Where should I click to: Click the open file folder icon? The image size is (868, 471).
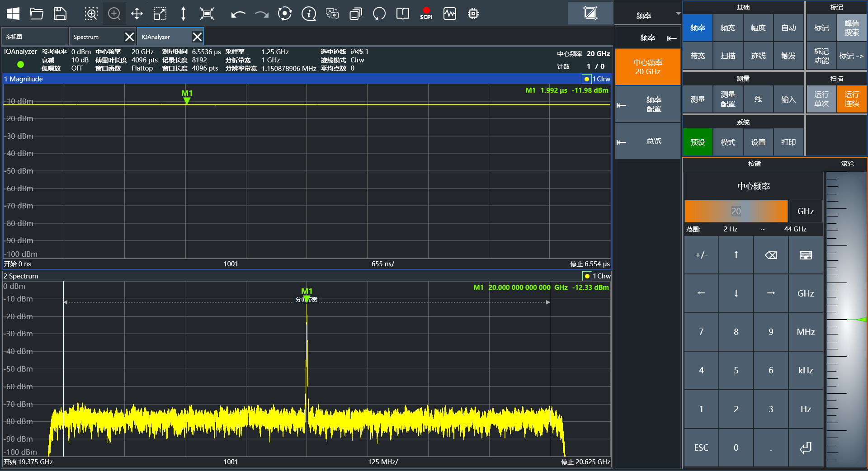(37, 14)
